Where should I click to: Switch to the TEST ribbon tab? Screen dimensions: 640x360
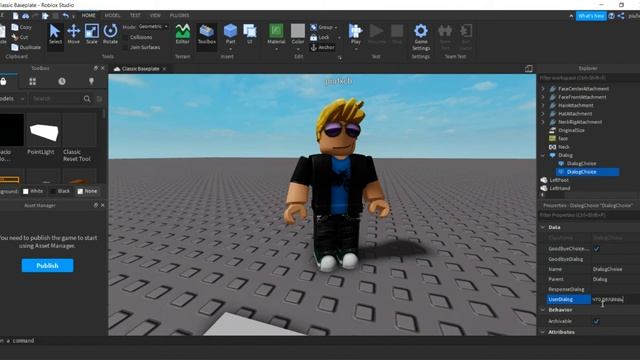click(135, 16)
